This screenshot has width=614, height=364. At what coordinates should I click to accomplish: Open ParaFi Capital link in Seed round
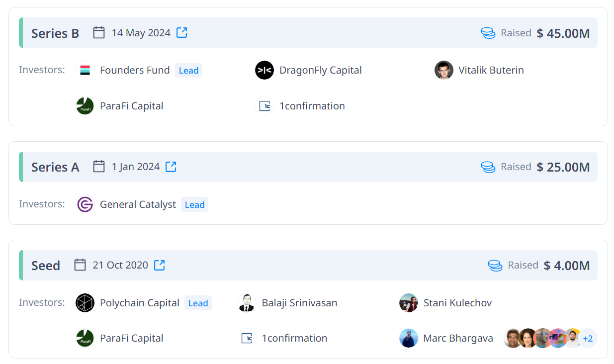coord(131,338)
